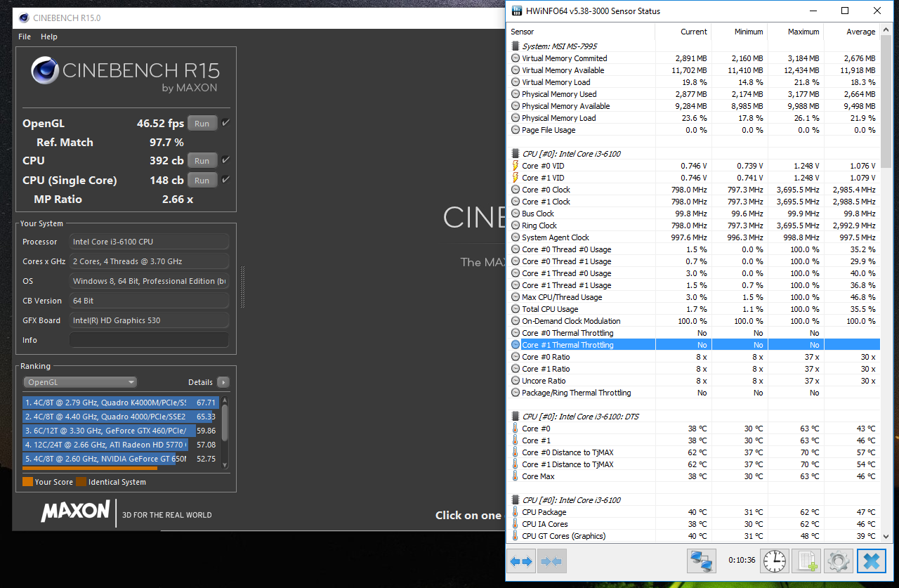Click HWiNFO collapse columns arrows button

point(551,561)
